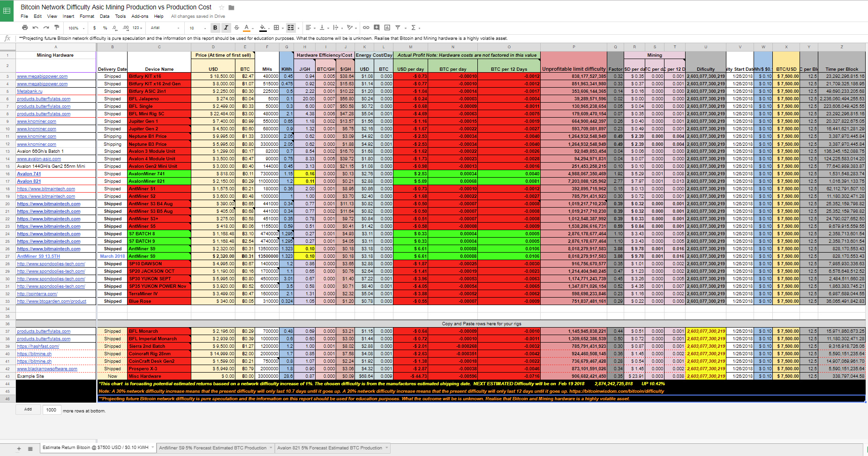Format as currency with dollar icon
Screen dimensions: 868x456
[94, 28]
